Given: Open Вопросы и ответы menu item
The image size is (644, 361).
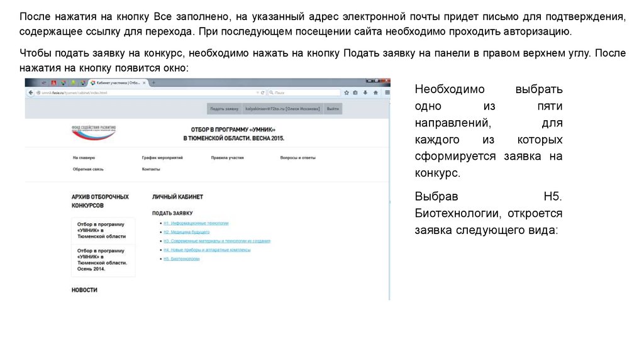Looking at the screenshot, I should (297, 158).
